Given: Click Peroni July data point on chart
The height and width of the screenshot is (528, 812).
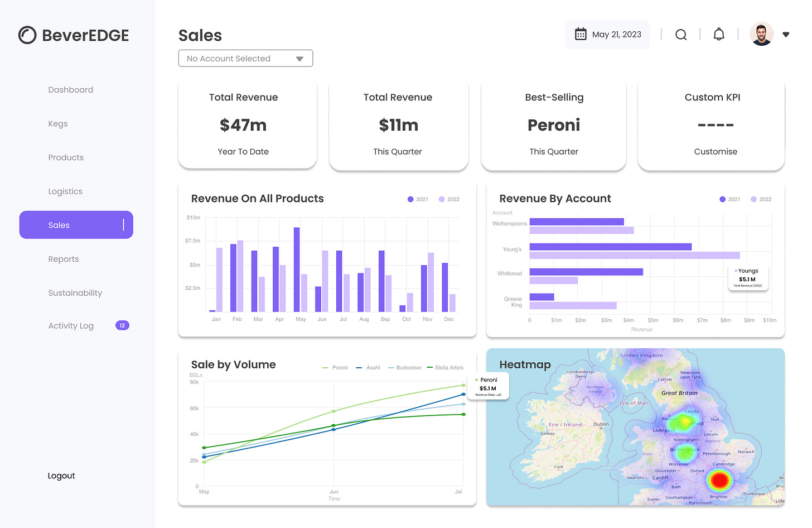Looking at the screenshot, I should [x=463, y=386].
